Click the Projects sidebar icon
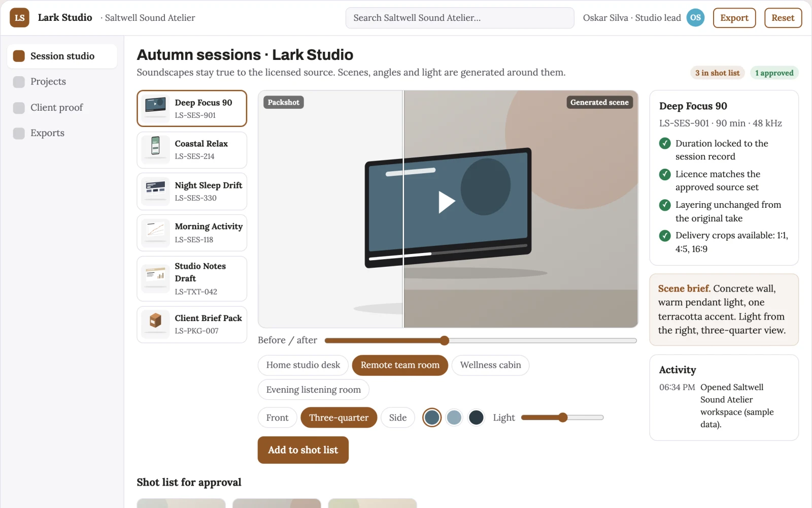 (19, 82)
